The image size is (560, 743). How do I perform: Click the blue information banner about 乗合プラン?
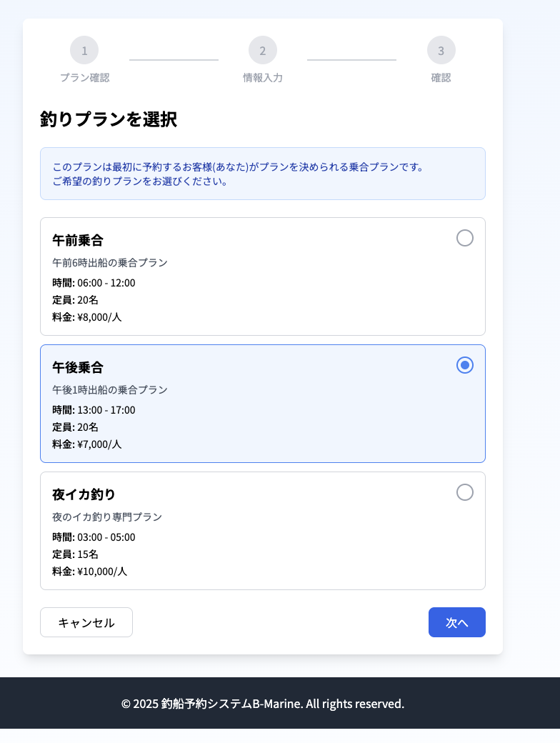click(263, 173)
